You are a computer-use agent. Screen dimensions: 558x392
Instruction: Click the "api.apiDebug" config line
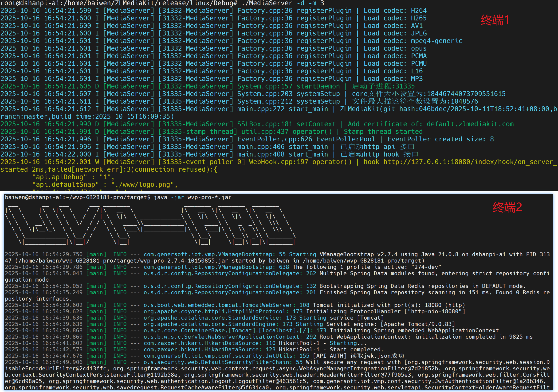tap(73, 177)
